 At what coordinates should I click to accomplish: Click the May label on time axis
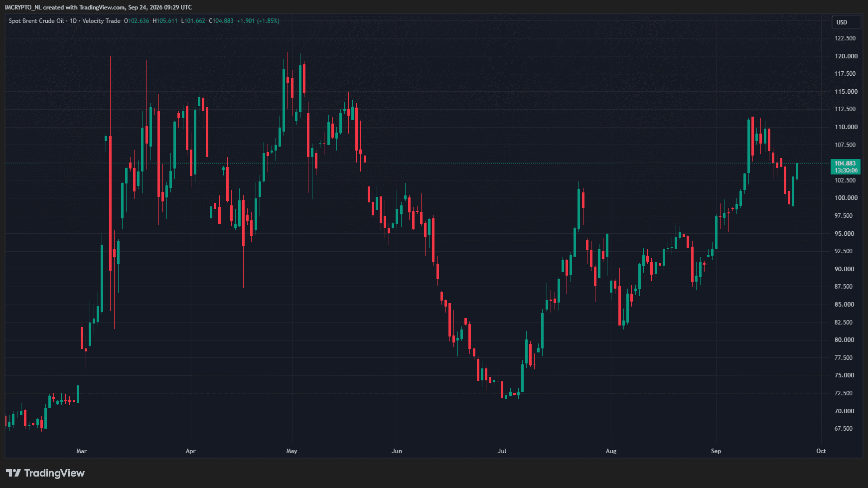291,451
